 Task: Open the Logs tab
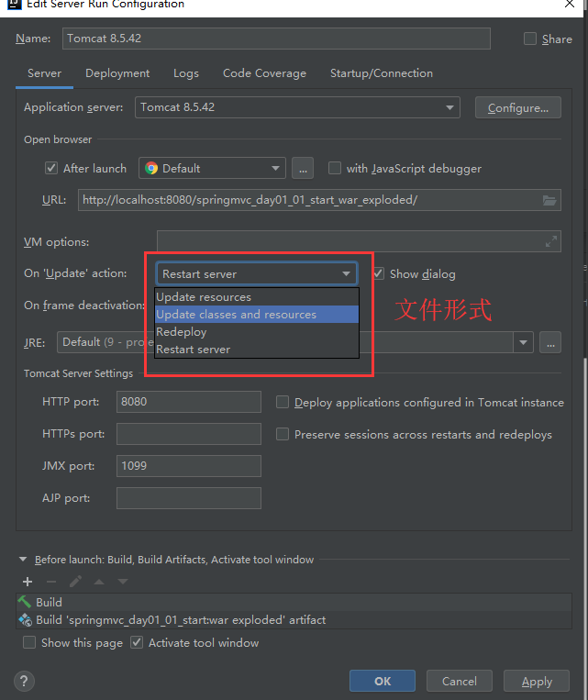pyautogui.click(x=186, y=73)
